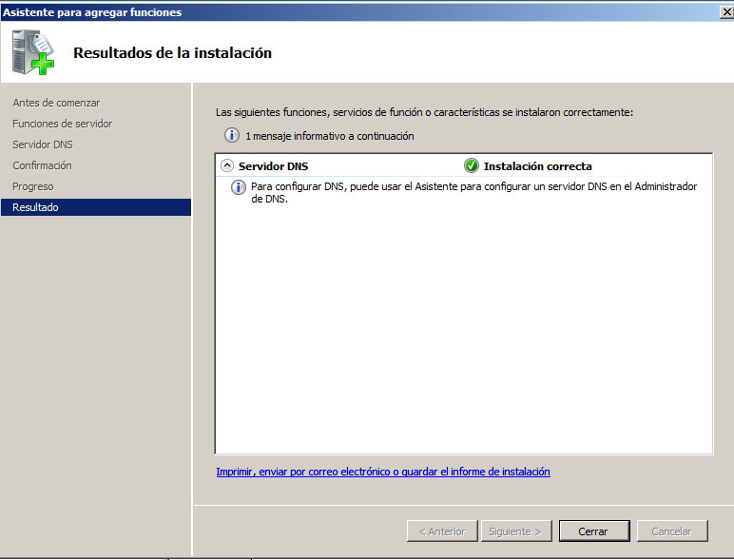Click the '< Anterior' button

click(x=442, y=531)
